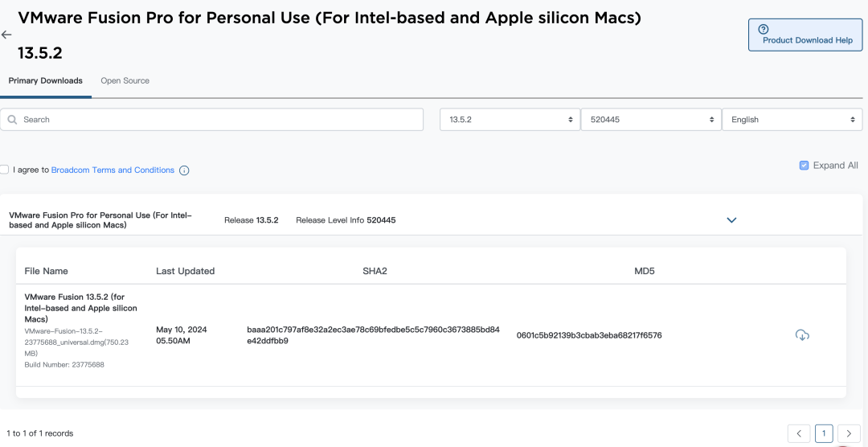
Task: Open the English language dropdown
Action: click(792, 120)
